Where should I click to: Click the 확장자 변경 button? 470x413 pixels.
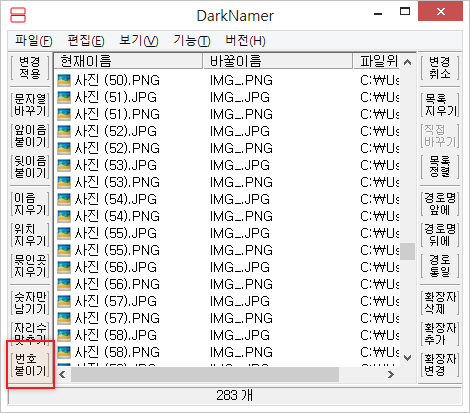pos(440,365)
